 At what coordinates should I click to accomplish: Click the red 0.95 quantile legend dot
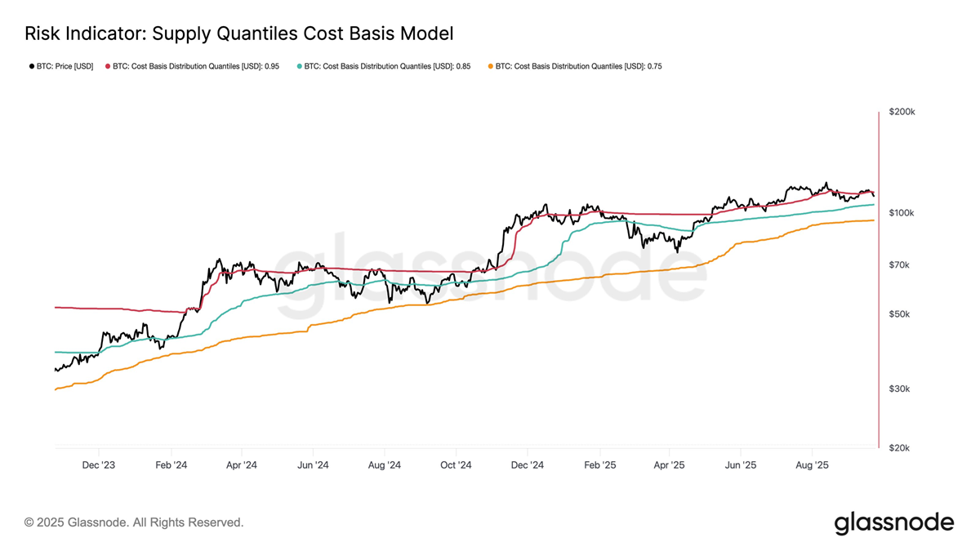point(107,66)
